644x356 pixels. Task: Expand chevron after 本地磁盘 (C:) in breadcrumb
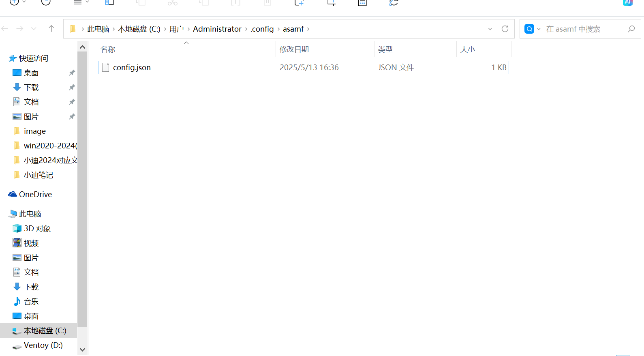[165, 29]
